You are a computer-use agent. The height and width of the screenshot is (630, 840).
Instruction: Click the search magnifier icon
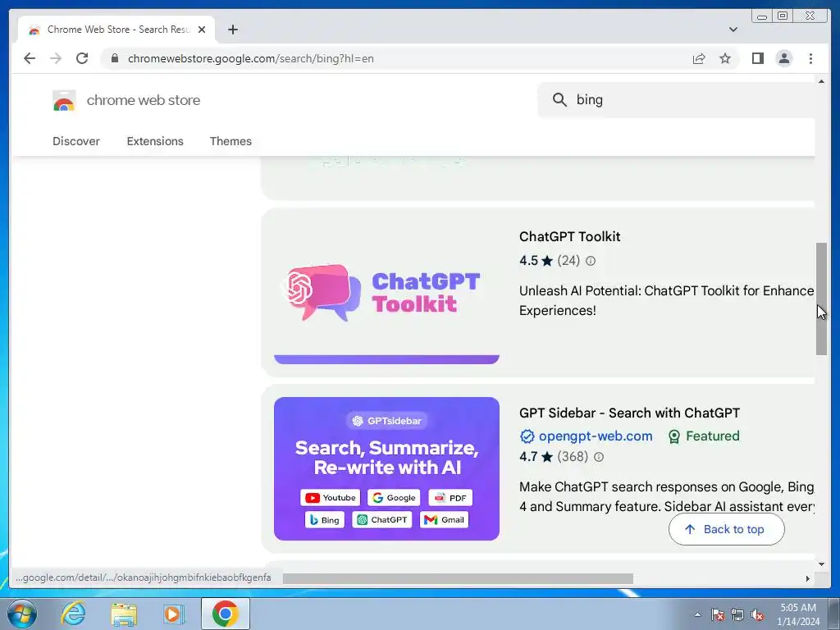(559, 99)
